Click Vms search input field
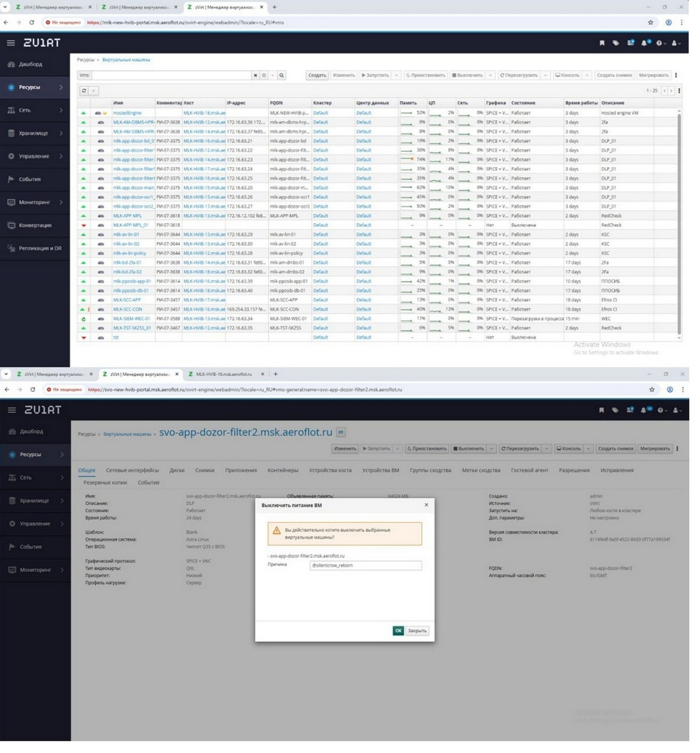The width and height of the screenshot is (700, 753). [x=172, y=75]
